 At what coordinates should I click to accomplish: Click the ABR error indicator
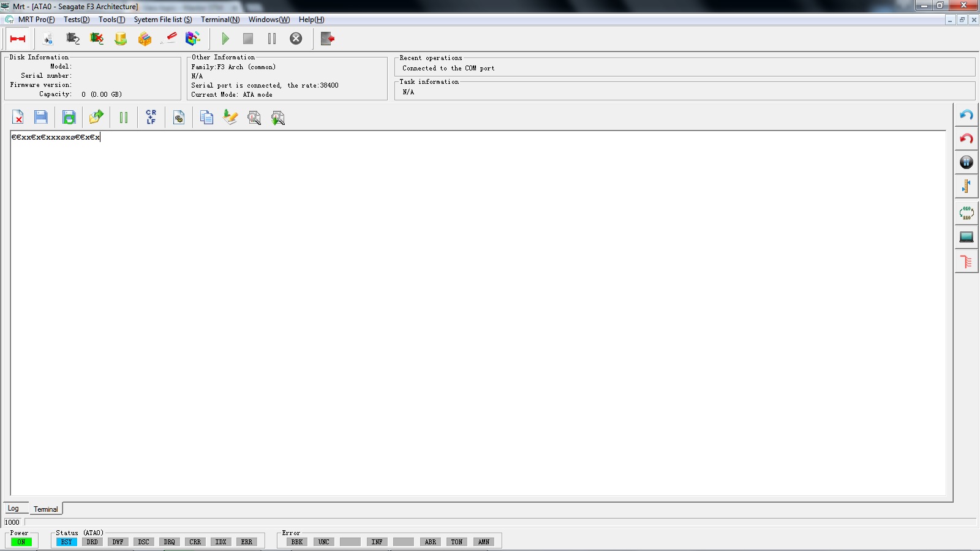431,542
